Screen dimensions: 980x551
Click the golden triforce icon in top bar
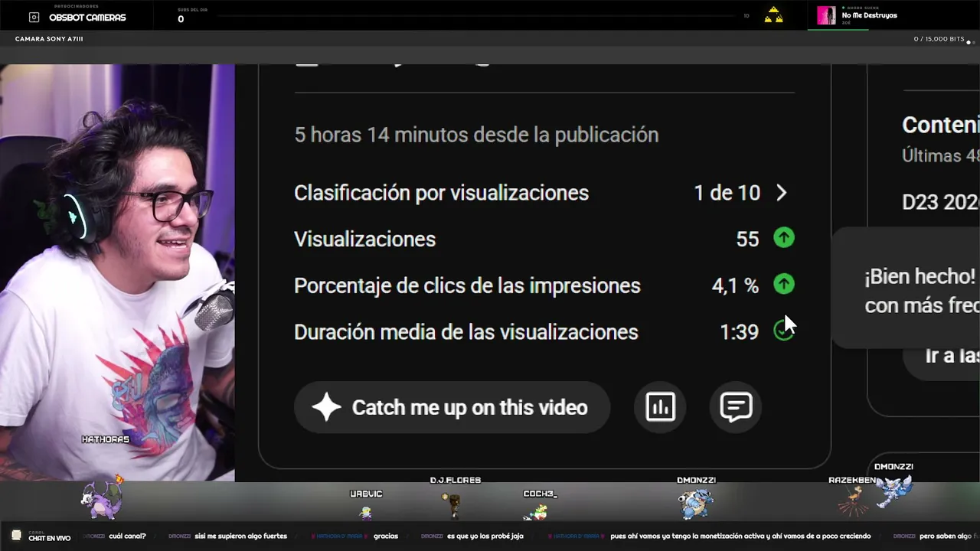coord(773,15)
